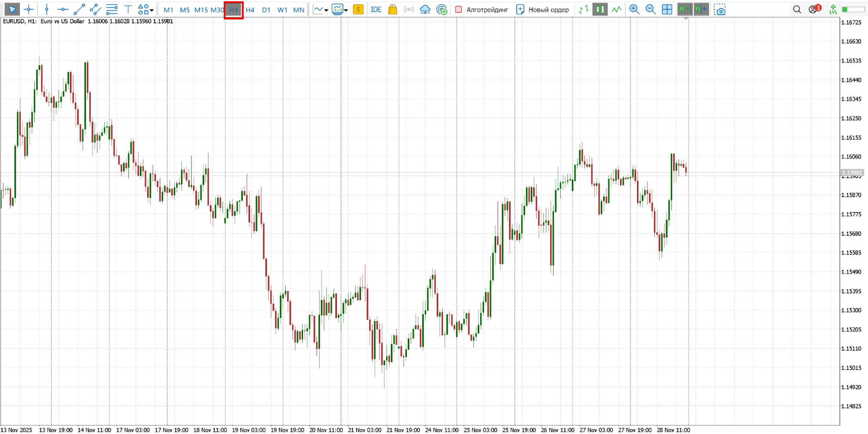Switch chart to H4 timeframe

pyautogui.click(x=250, y=10)
